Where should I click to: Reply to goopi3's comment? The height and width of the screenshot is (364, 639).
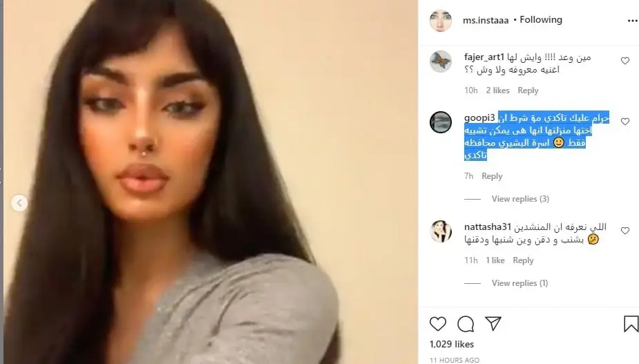coord(492,176)
